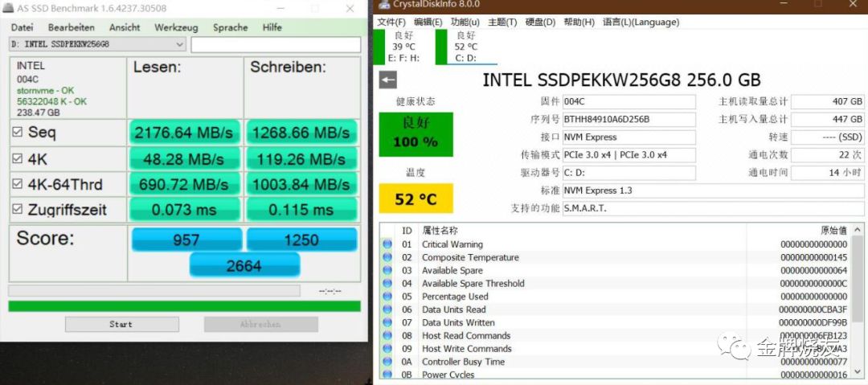Open the Bearbeiten menu
This screenshot has height=385, width=868.
pyautogui.click(x=72, y=27)
